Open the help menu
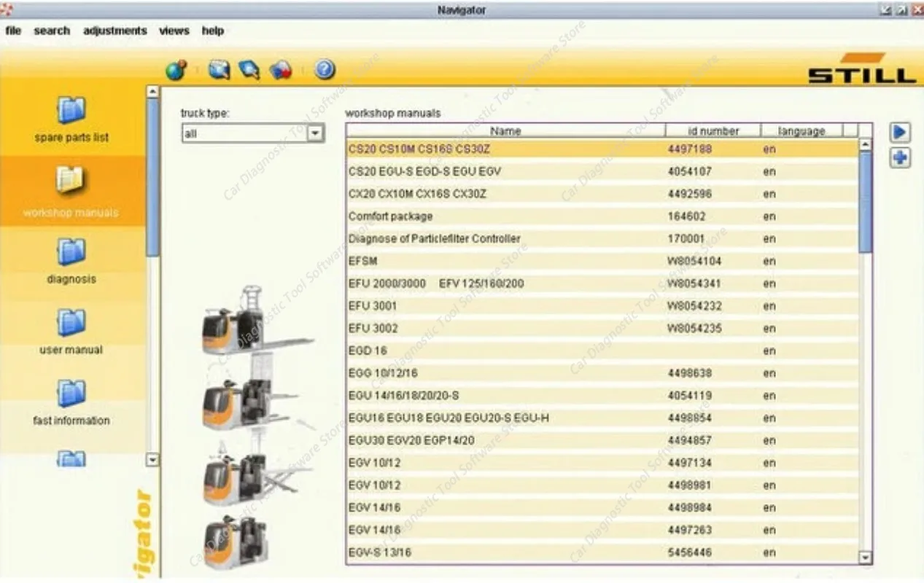Screen dimensions: 924x583 point(213,31)
